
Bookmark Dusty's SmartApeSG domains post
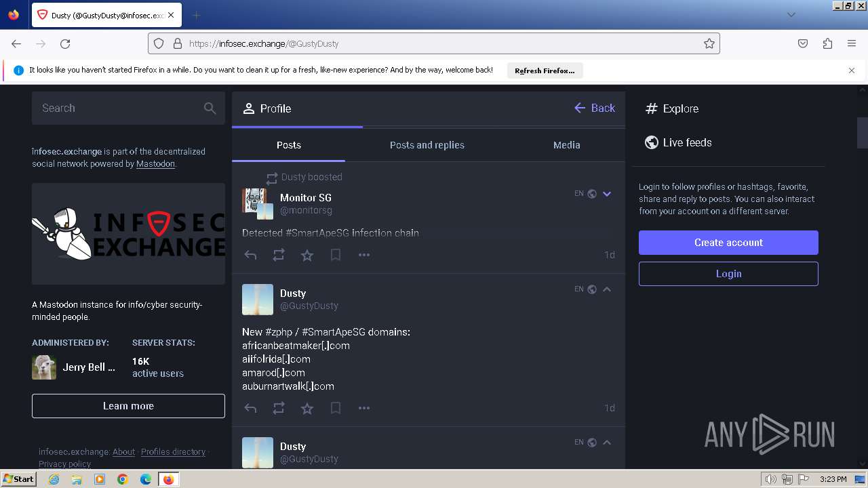tap(336, 409)
